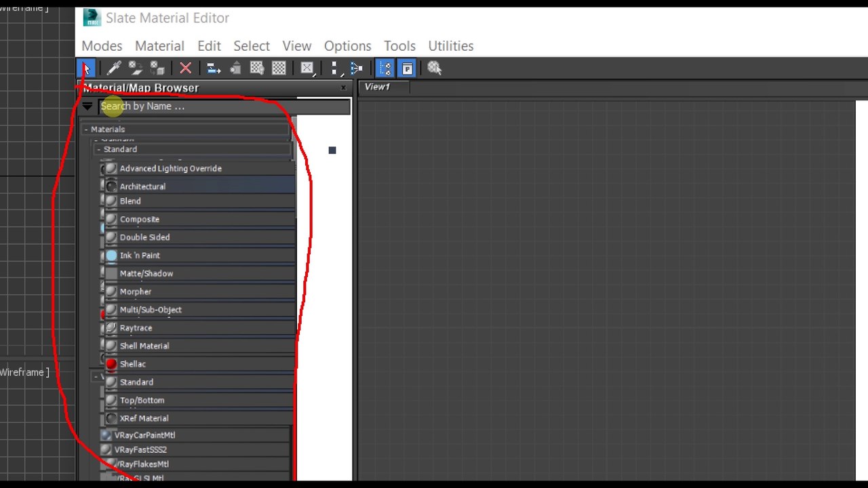Click the red X Delete Selected icon
Image resolution: width=868 pixels, height=488 pixels.
tap(185, 68)
